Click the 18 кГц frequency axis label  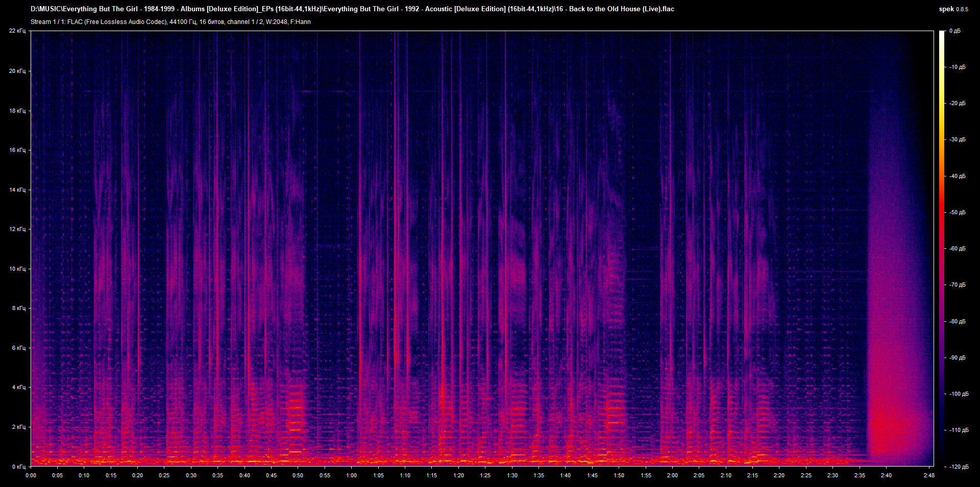click(x=17, y=111)
